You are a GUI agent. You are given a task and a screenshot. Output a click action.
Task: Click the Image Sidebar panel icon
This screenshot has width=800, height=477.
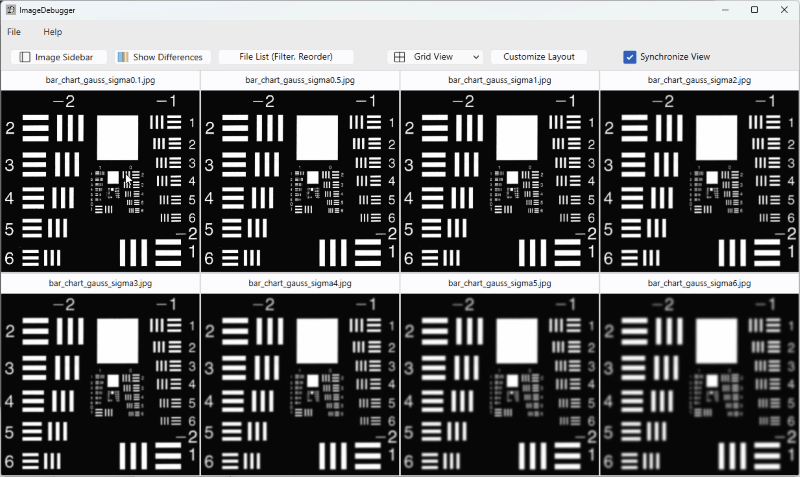pyautogui.click(x=25, y=57)
